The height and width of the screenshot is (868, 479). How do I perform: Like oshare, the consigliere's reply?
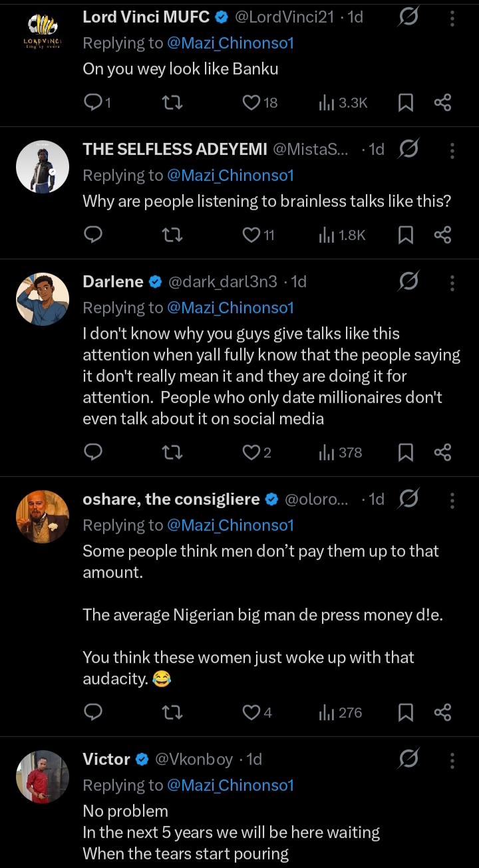pos(251,713)
